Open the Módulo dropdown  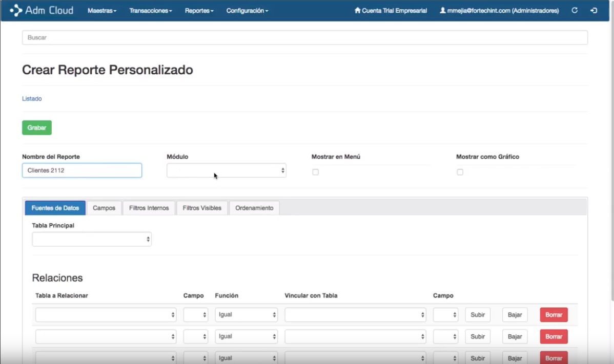coord(226,170)
